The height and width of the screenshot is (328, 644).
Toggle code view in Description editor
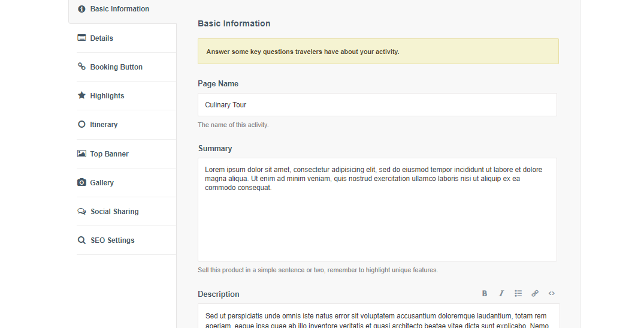[x=552, y=294]
